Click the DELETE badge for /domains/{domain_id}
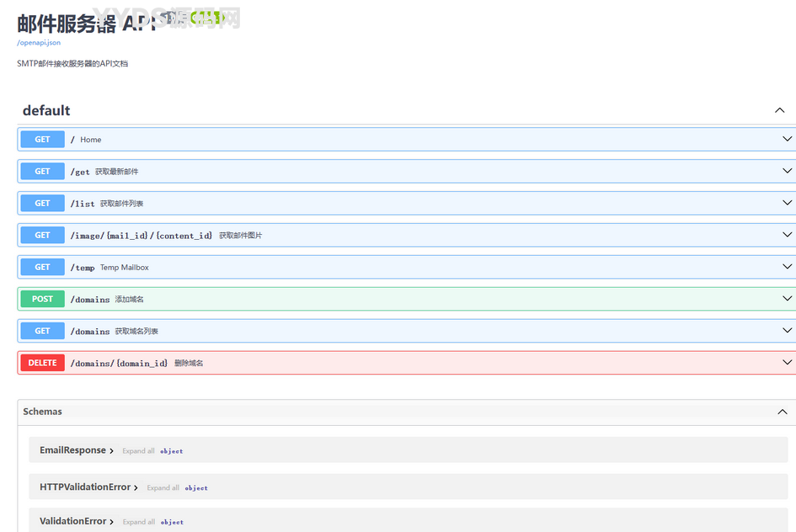 pyautogui.click(x=43, y=363)
